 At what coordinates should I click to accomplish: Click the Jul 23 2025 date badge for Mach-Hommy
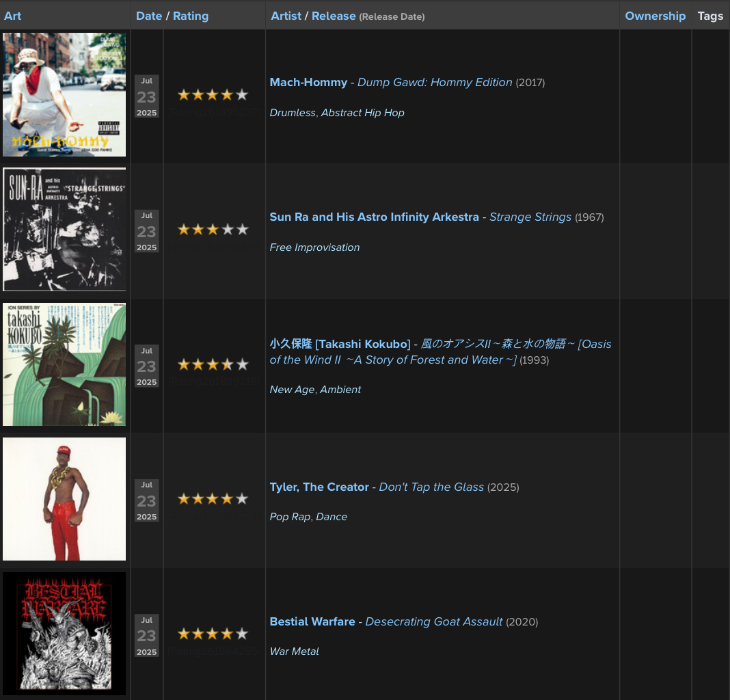coord(147,96)
